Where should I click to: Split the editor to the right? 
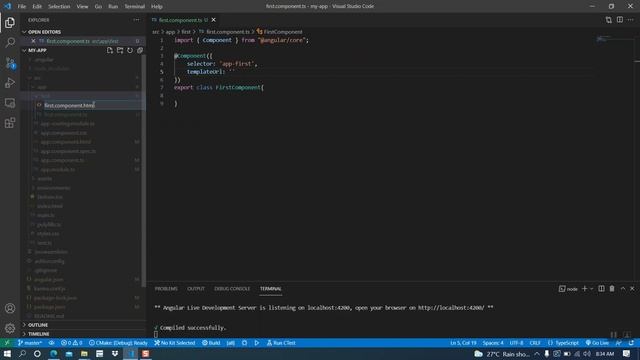[x=620, y=20]
